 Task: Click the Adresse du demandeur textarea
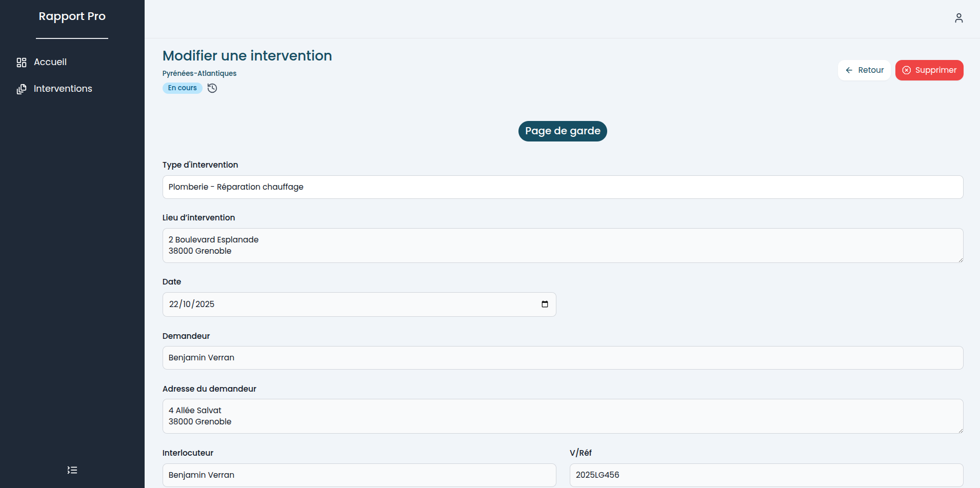[x=563, y=416]
